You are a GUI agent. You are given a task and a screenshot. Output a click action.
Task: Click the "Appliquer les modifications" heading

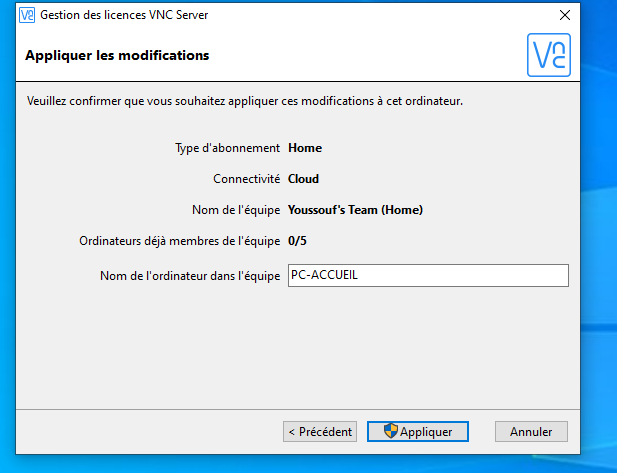pyautogui.click(x=117, y=55)
